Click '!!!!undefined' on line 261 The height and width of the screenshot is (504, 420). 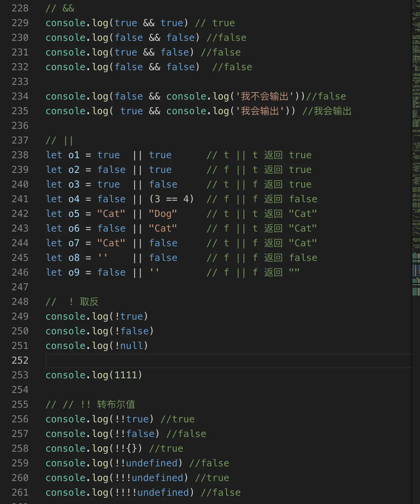pyautogui.click(x=152, y=493)
